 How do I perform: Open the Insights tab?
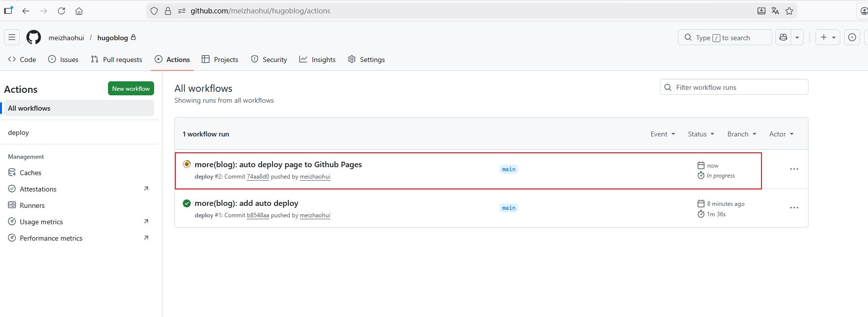tap(317, 60)
